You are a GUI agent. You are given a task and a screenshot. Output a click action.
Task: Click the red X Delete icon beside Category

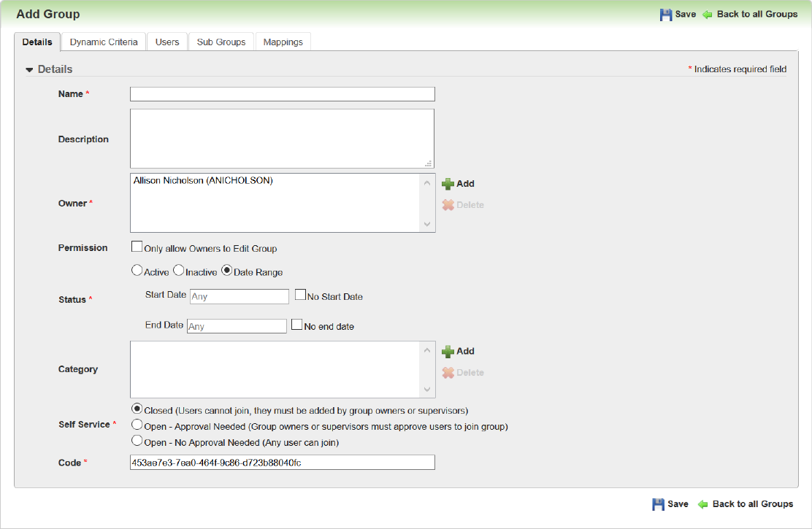(448, 373)
